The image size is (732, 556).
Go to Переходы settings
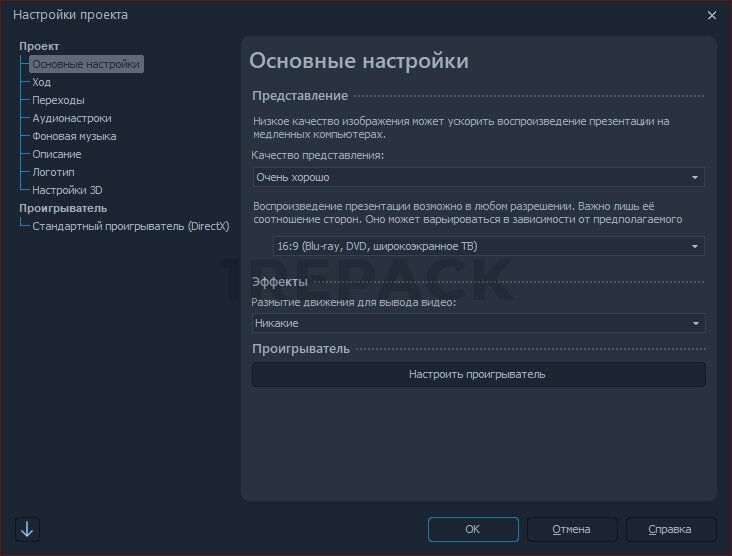tap(58, 100)
